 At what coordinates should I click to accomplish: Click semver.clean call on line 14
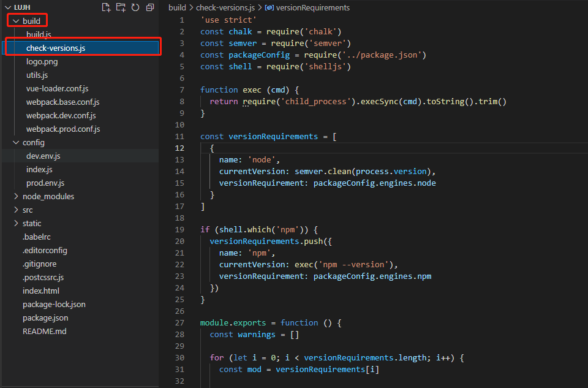[x=323, y=172]
